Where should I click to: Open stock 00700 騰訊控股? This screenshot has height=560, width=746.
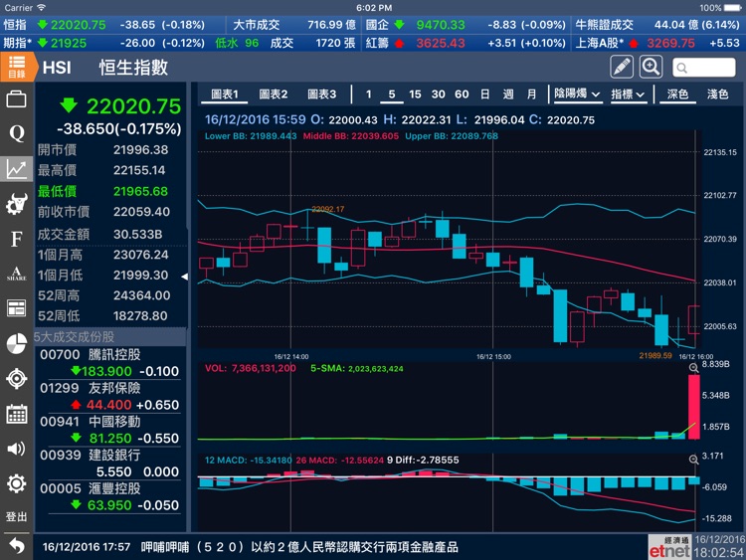point(109,363)
